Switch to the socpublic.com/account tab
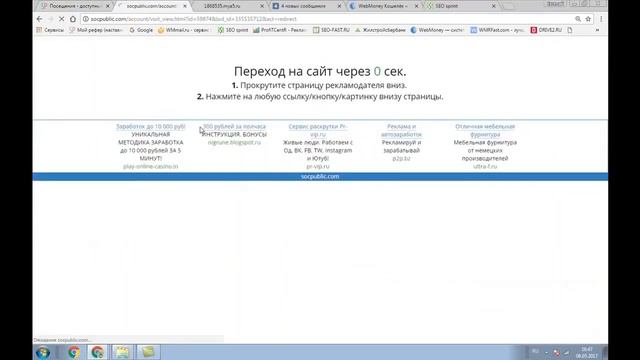Image resolution: width=640 pixels, height=360 pixels. (153, 6)
